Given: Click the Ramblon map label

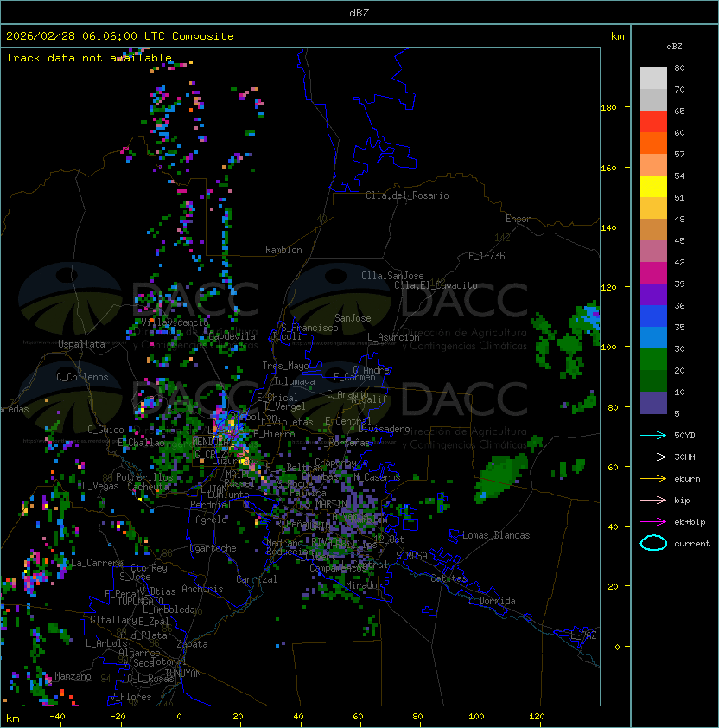Looking at the screenshot, I should coord(283,250).
